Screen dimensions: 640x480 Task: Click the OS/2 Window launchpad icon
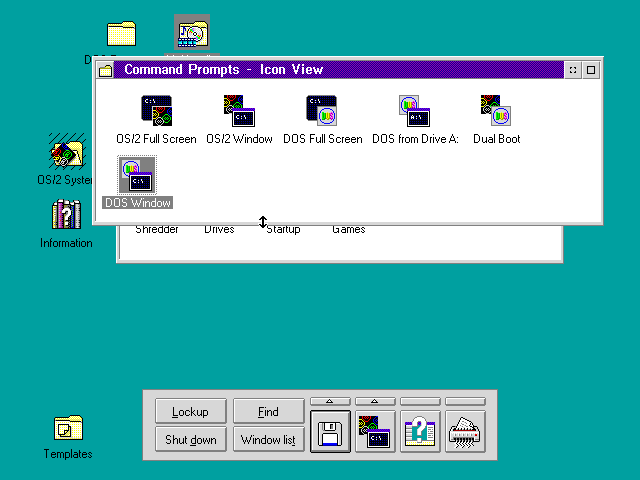(x=375, y=432)
